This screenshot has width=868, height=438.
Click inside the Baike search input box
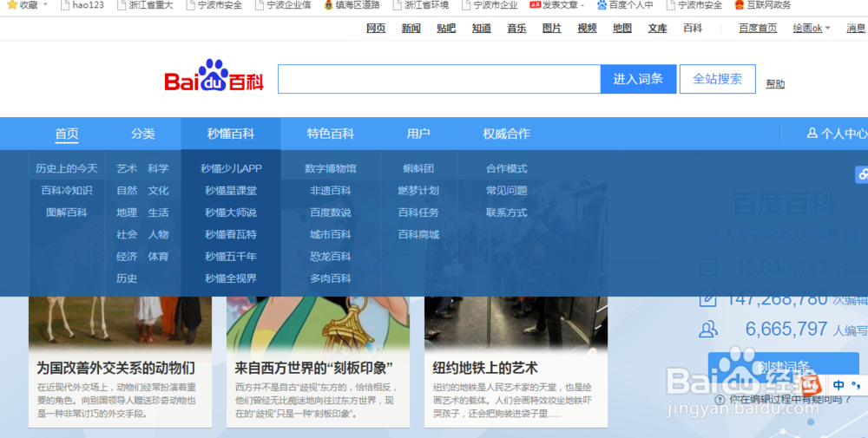coord(439,79)
